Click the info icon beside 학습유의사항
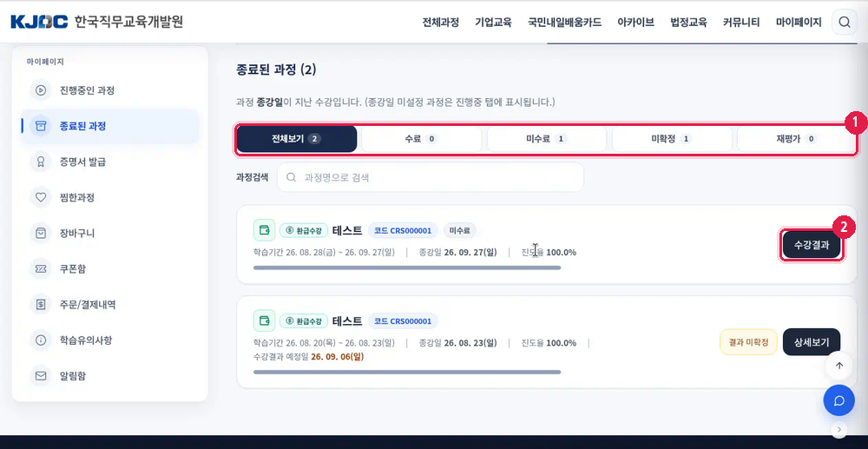Image resolution: width=868 pixels, height=449 pixels. pyautogui.click(x=41, y=340)
